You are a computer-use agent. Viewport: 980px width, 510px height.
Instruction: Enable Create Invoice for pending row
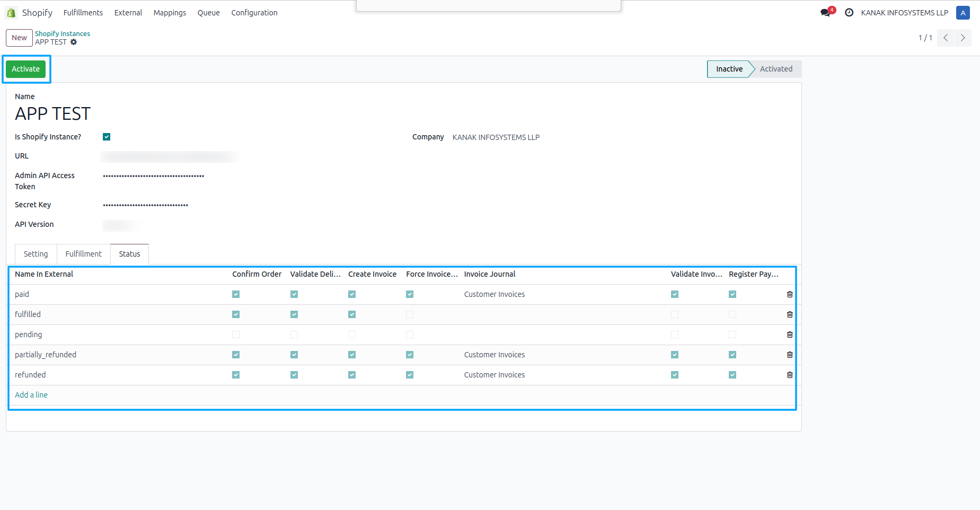coord(352,335)
